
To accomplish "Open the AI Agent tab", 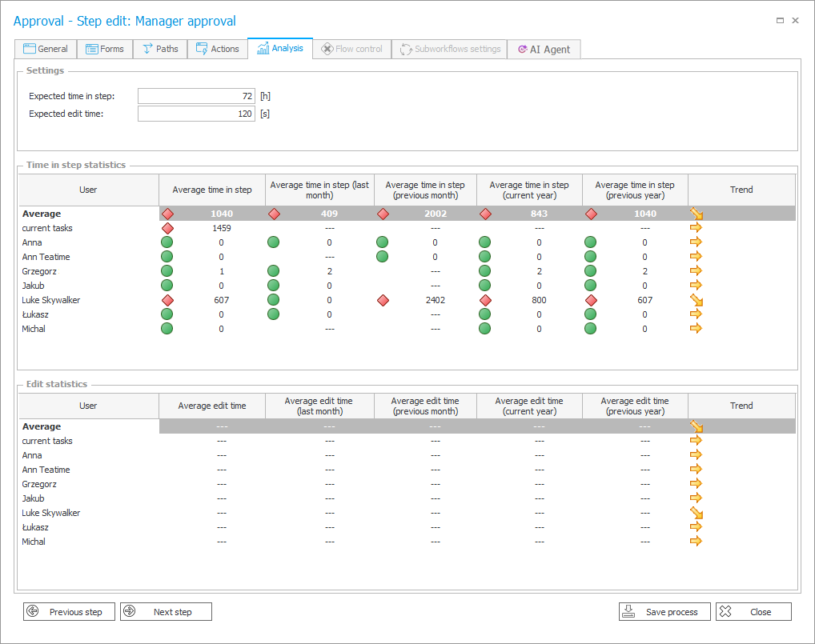I will pos(544,49).
